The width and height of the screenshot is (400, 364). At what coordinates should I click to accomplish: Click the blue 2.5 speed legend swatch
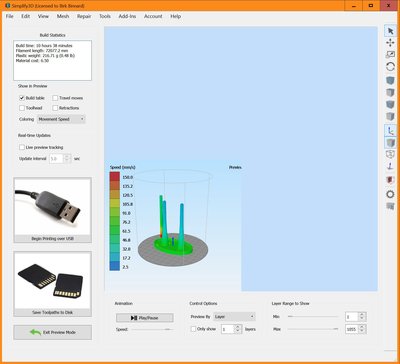tap(115, 266)
